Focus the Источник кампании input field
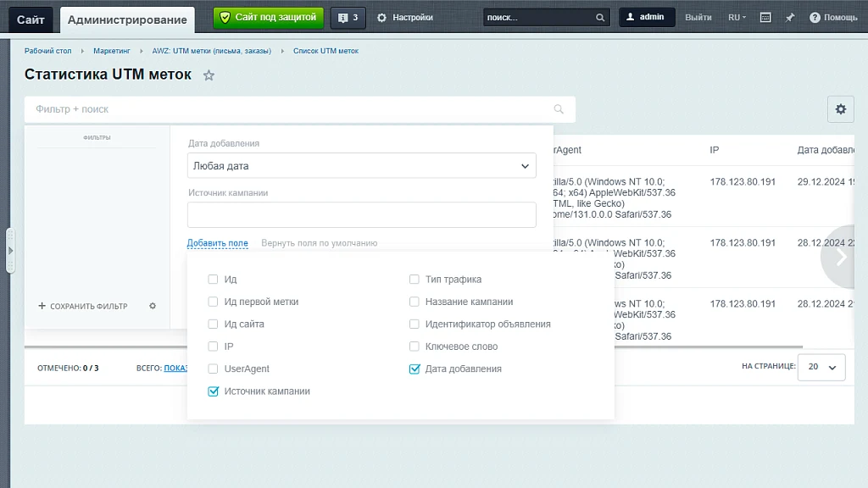Image resolution: width=868 pixels, height=488 pixels. pos(361,214)
